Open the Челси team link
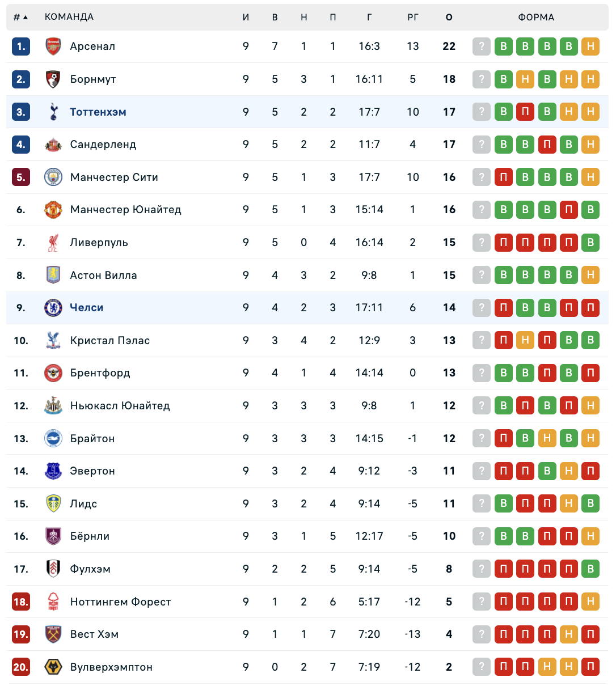This screenshot has height=686, width=616. 87,308
